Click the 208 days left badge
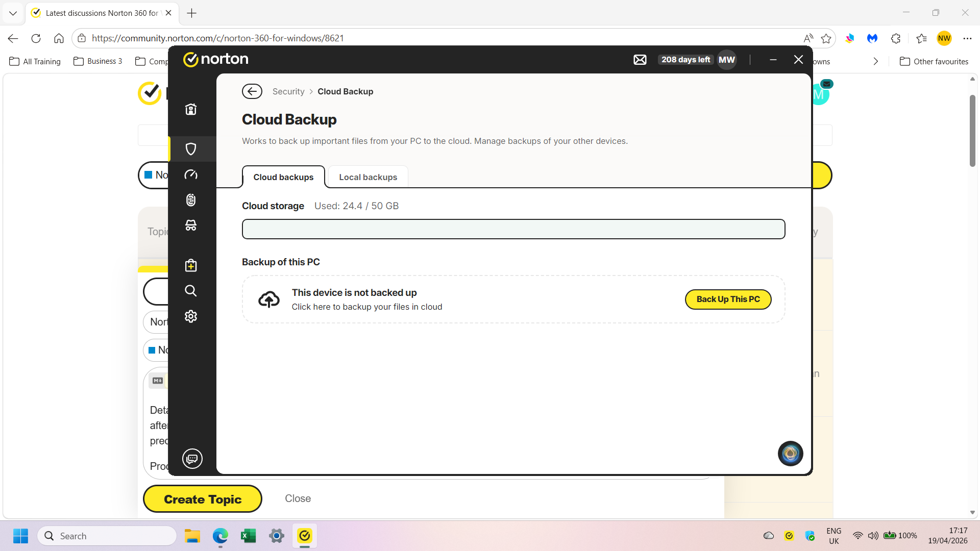The height and width of the screenshot is (551, 980). pyautogui.click(x=685, y=60)
